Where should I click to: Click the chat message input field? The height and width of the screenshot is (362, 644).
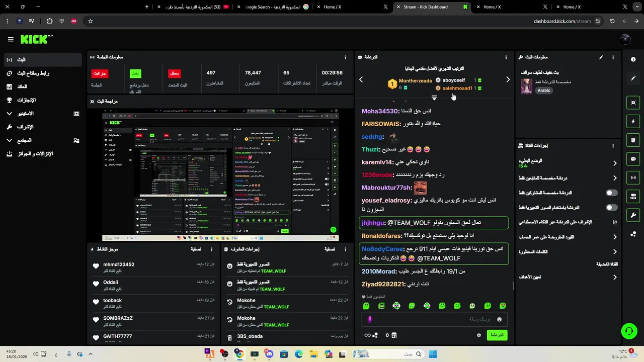[x=434, y=319]
